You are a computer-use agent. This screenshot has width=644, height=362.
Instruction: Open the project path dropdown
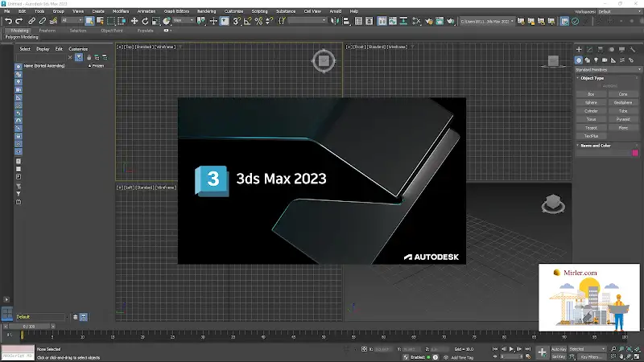pyautogui.click(x=487, y=21)
